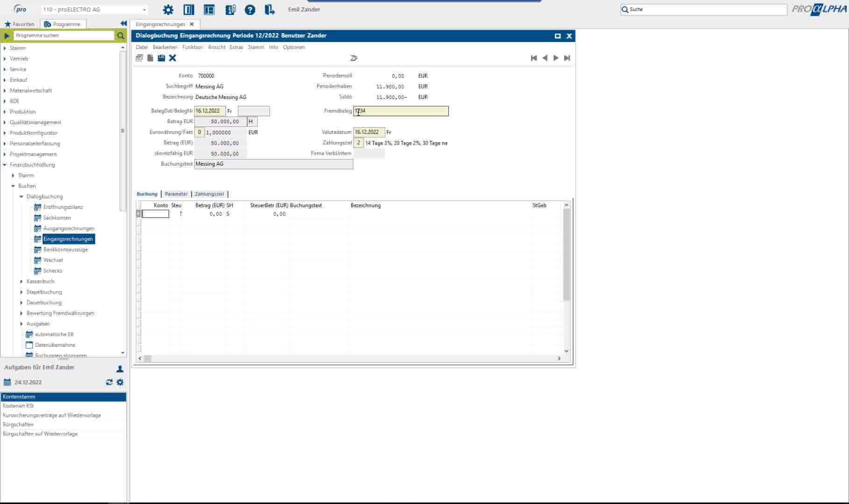Click the list overview icon in dialog toolbar
Screen dimensions: 849x504
[x=139, y=58]
